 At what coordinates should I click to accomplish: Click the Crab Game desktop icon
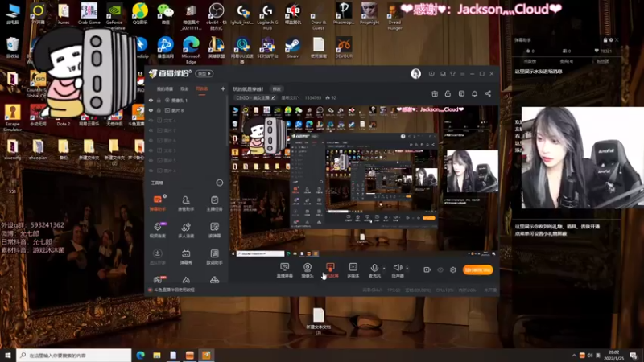[89, 14]
